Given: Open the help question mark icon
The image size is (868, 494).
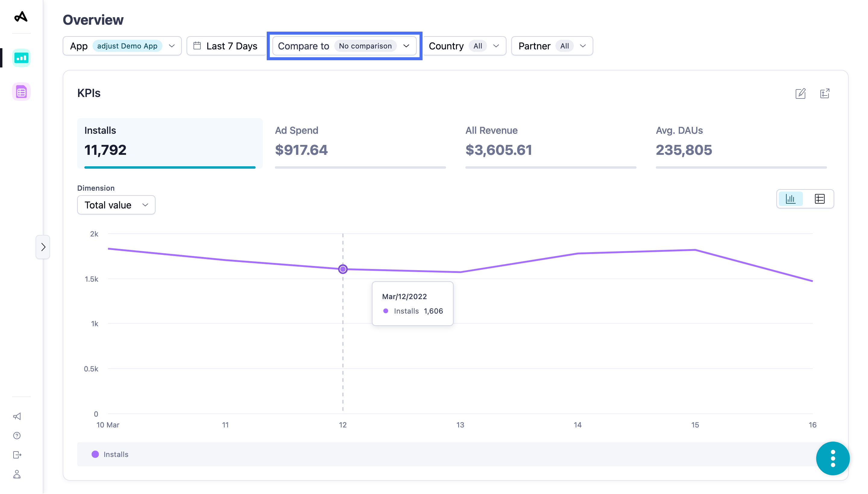Looking at the screenshot, I should (x=17, y=436).
